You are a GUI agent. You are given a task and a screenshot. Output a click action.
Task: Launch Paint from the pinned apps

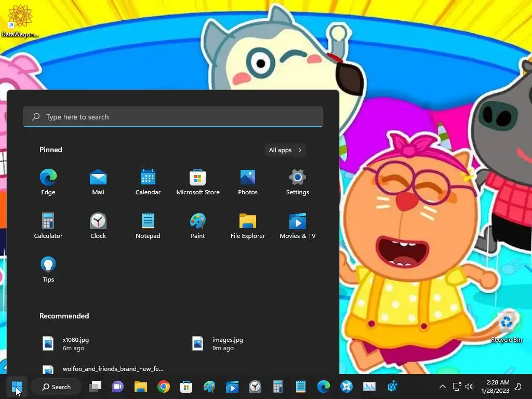(198, 226)
